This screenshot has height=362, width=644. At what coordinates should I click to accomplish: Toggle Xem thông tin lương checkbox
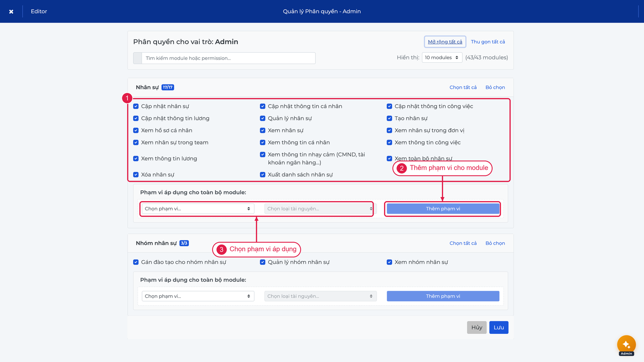pyautogui.click(x=136, y=158)
